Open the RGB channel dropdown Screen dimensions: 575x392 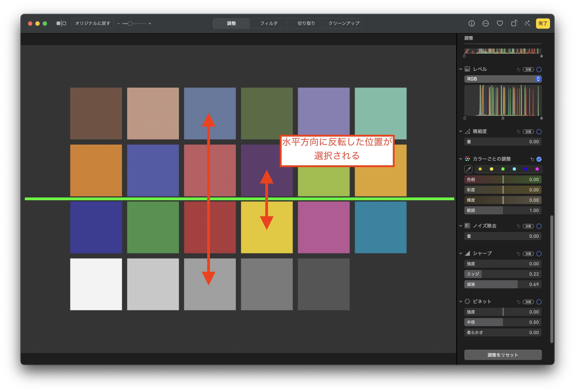click(503, 79)
